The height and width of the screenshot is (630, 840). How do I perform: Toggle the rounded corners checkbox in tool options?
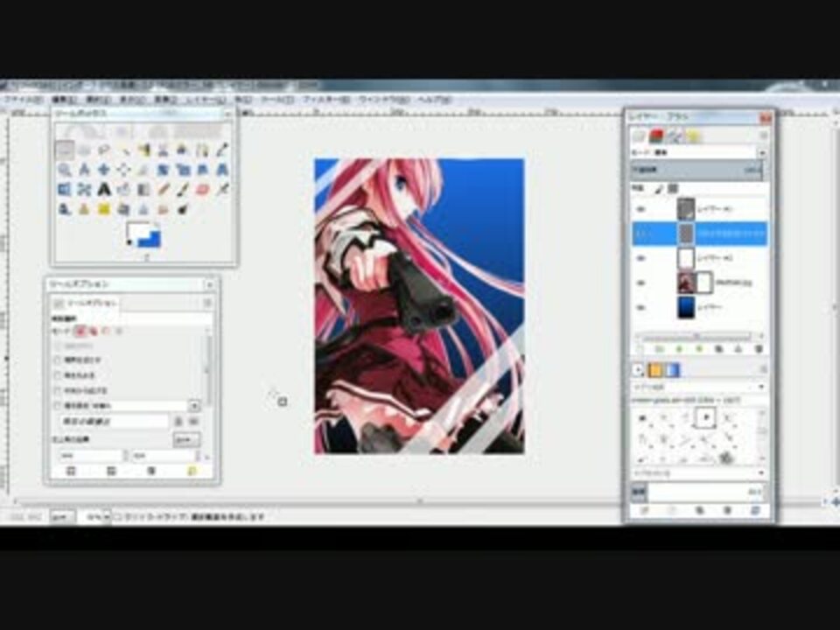click(58, 375)
